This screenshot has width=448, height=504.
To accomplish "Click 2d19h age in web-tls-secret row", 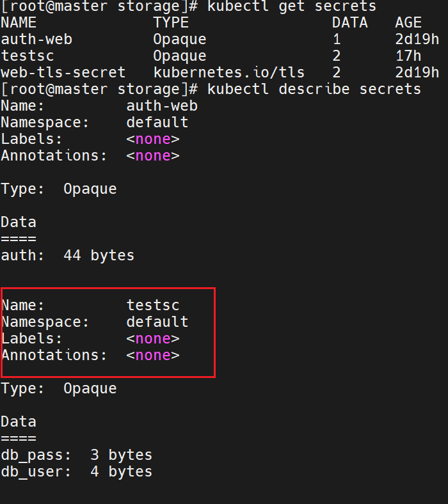I will (x=417, y=73).
